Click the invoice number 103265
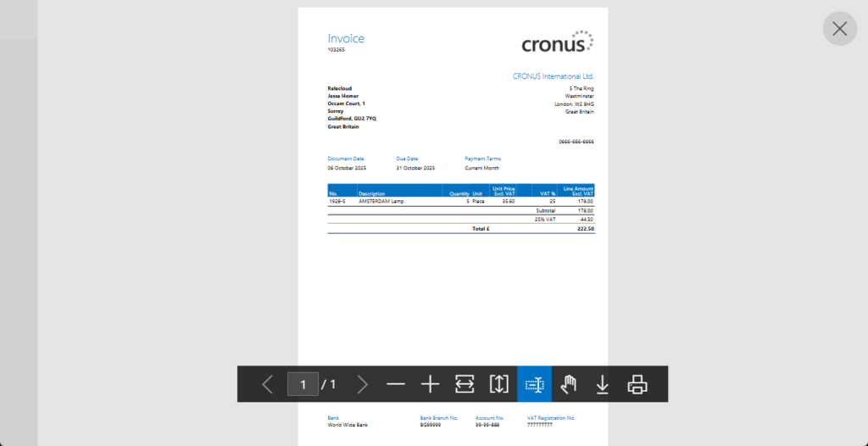The width and height of the screenshot is (868, 446). coord(337,50)
